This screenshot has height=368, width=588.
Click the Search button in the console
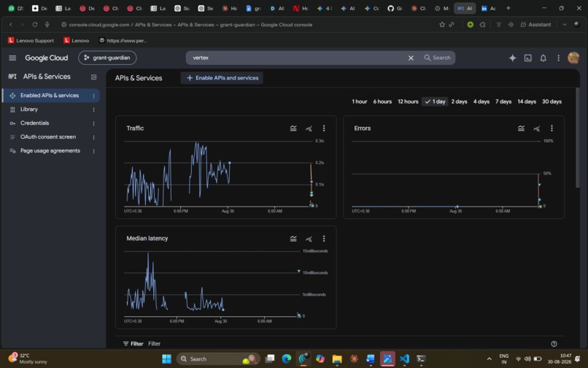coord(437,58)
